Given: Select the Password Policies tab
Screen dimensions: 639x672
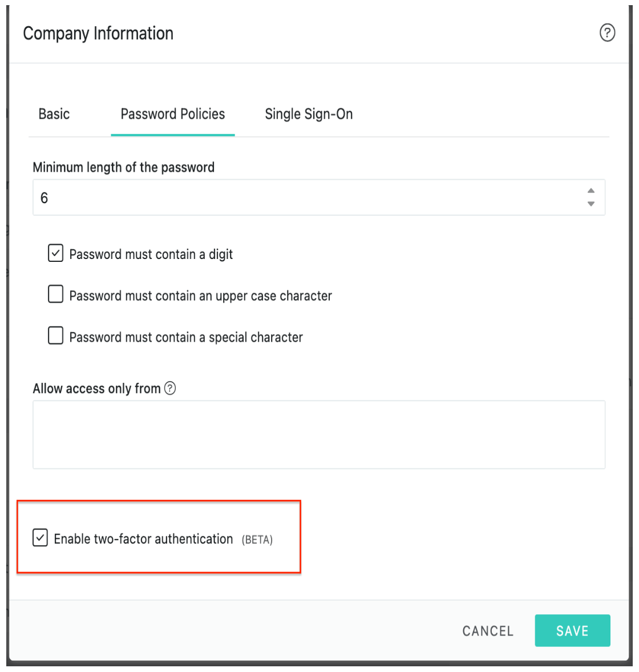Looking at the screenshot, I should pyautogui.click(x=173, y=114).
